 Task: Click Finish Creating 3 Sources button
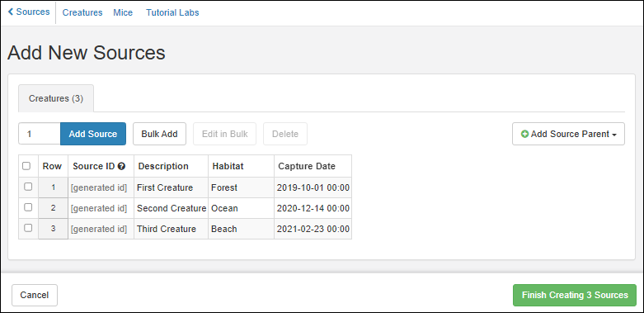coord(575,296)
